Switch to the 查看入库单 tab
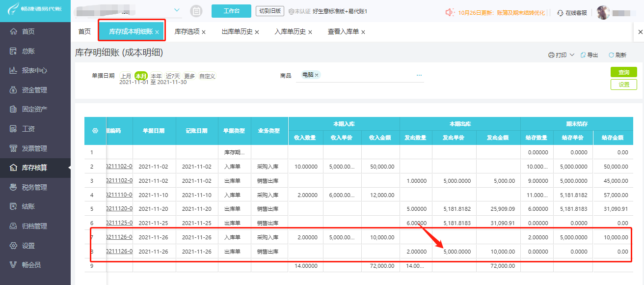Viewport: 644px width, 285px height. coord(343,32)
